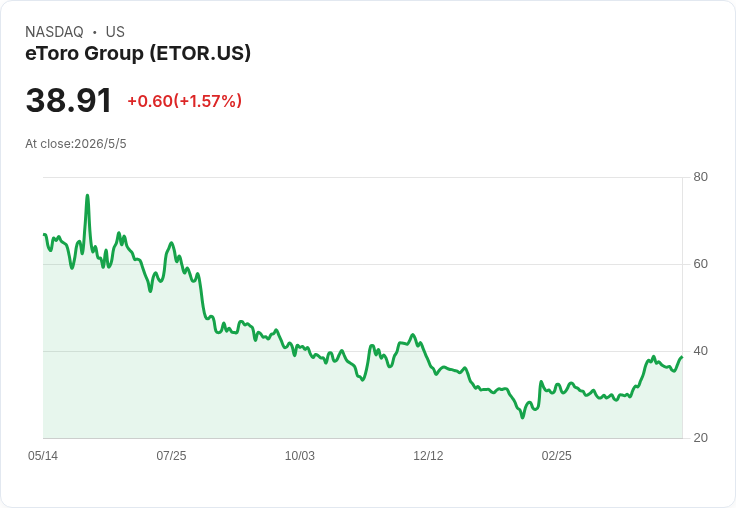Click the 20 price axis label
This screenshot has width=736, height=508.
[x=700, y=438]
